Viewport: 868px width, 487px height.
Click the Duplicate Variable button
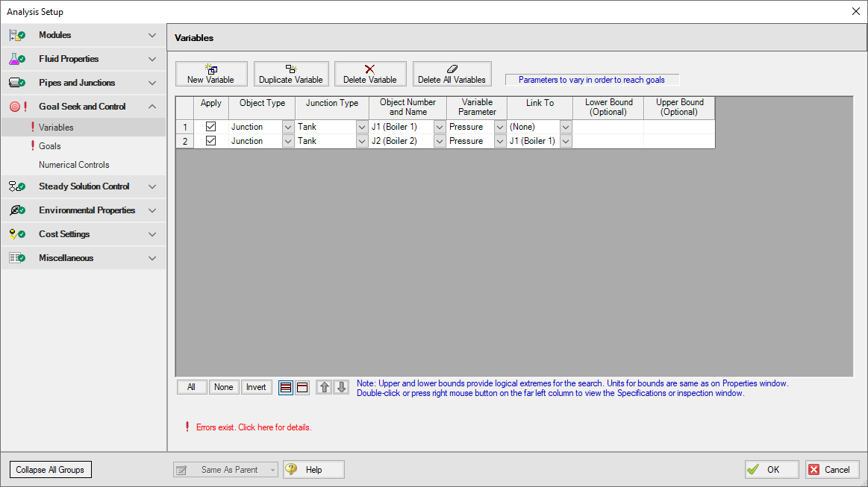(290, 74)
